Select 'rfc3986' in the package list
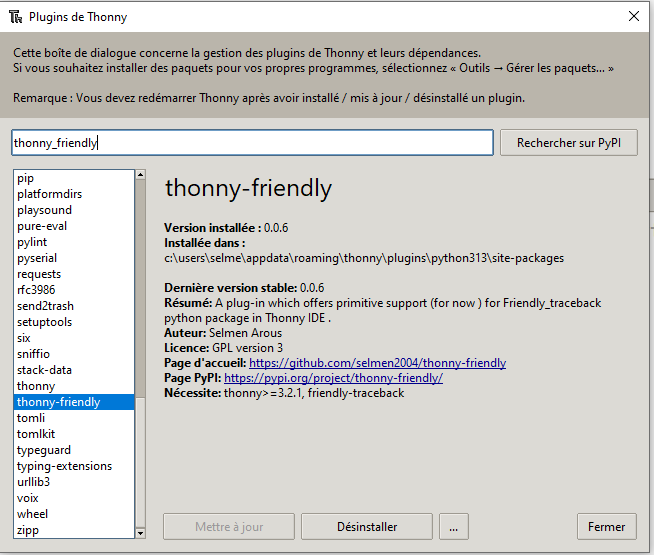The image size is (654, 555). (74, 290)
